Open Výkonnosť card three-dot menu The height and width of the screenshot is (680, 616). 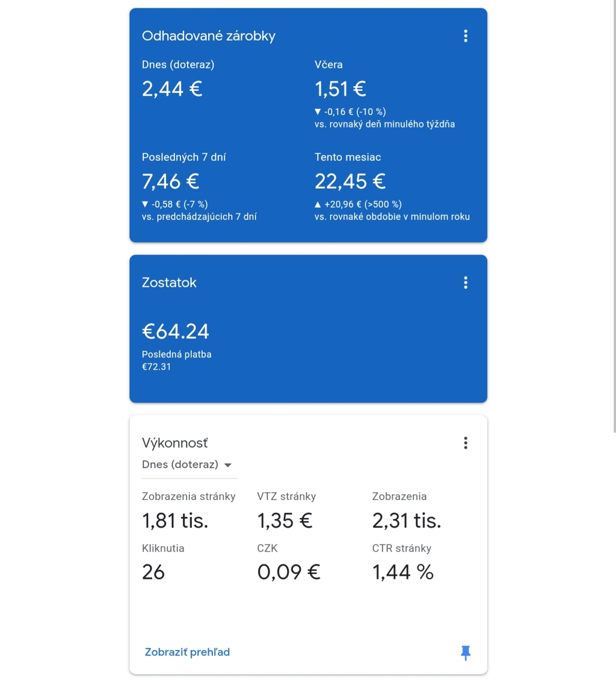click(x=465, y=444)
